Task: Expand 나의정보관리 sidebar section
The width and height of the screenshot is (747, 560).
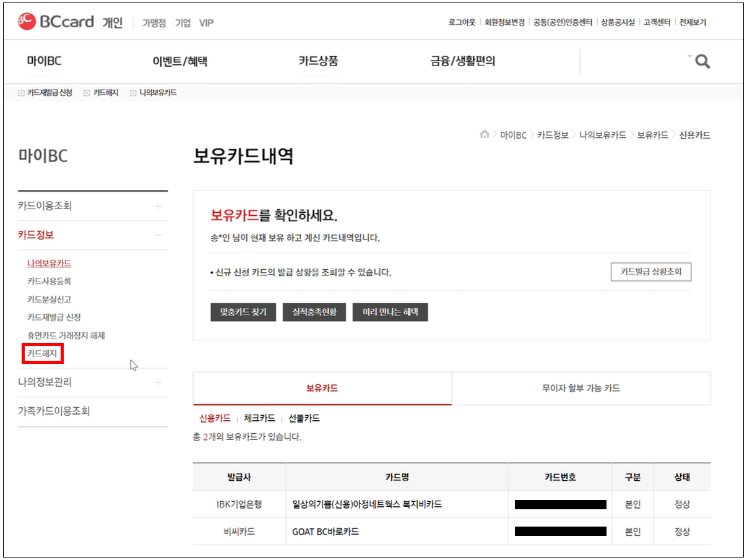Action: [x=158, y=382]
